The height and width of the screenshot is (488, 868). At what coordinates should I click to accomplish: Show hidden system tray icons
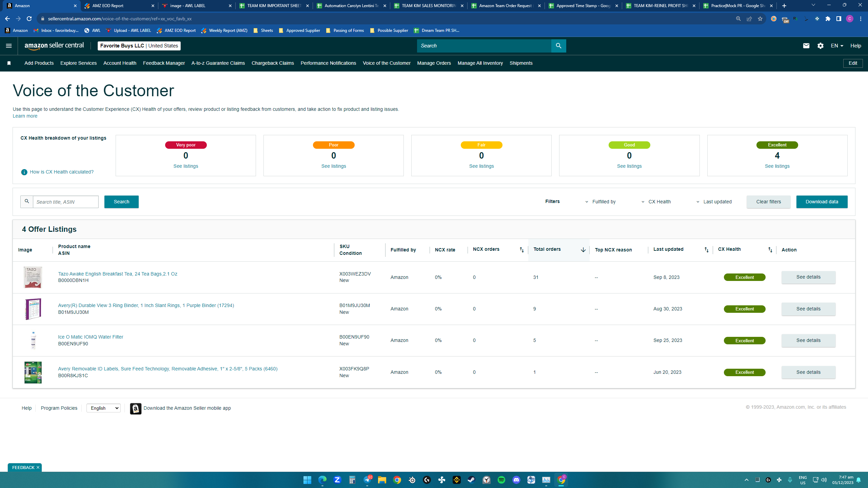(746, 480)
